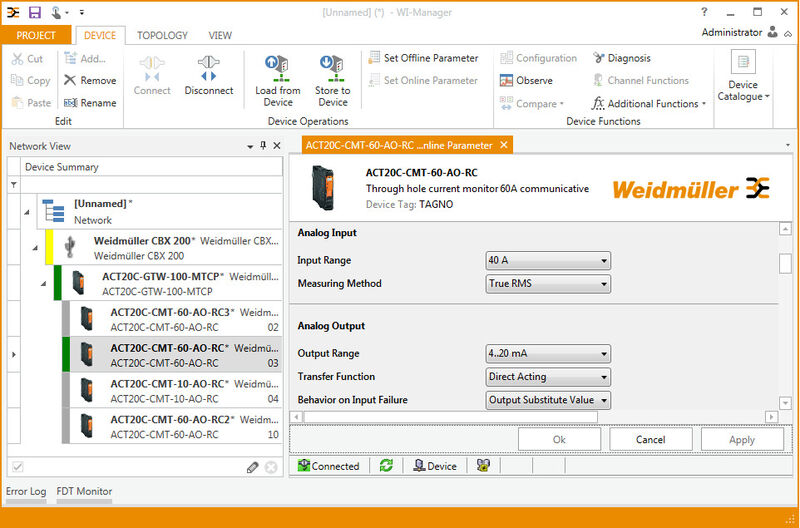The image size is (800, 528).
Task: Open the PROJECT tab
Action: 35,35
